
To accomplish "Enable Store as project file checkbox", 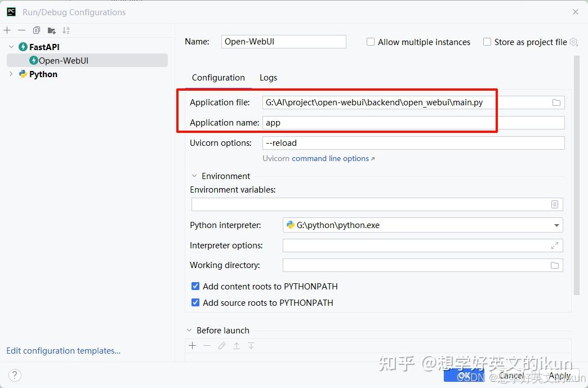I will pos(487,42).
